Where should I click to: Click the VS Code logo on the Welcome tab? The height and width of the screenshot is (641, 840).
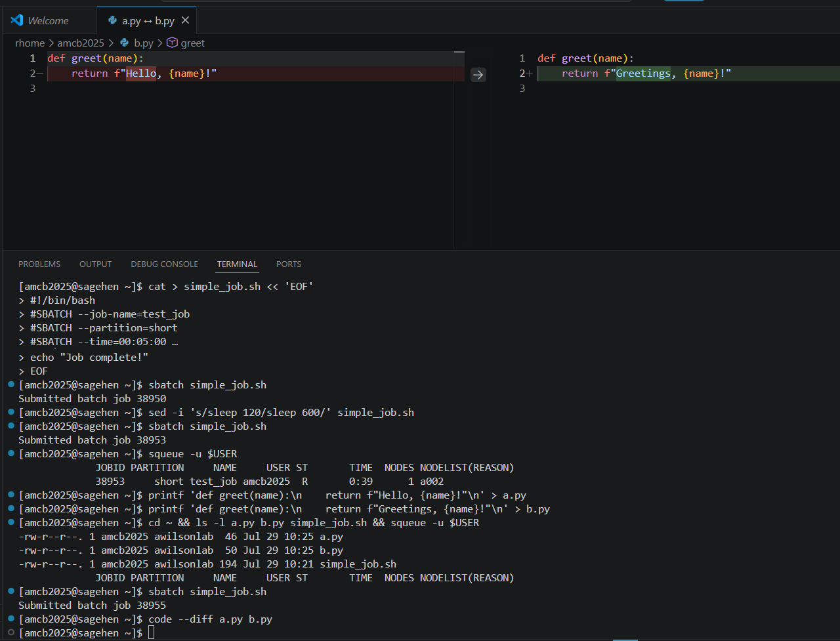pyautogui.click(x=17, y=20)
